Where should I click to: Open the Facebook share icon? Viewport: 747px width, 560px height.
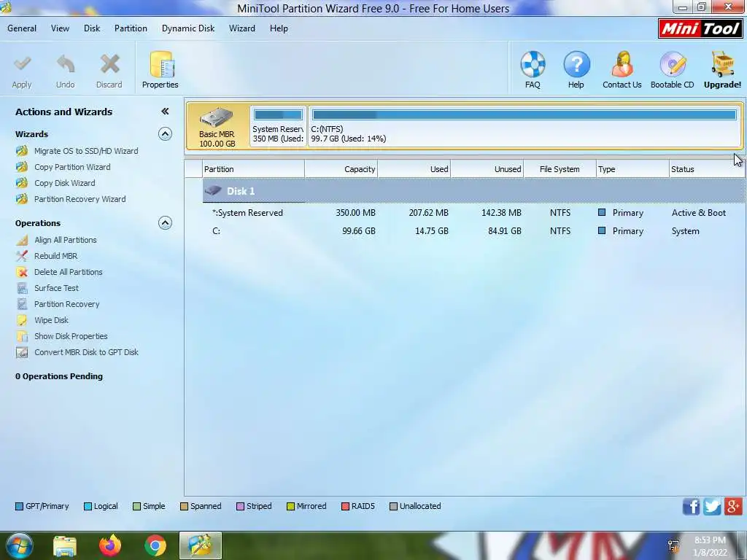[x=691, y=507]
